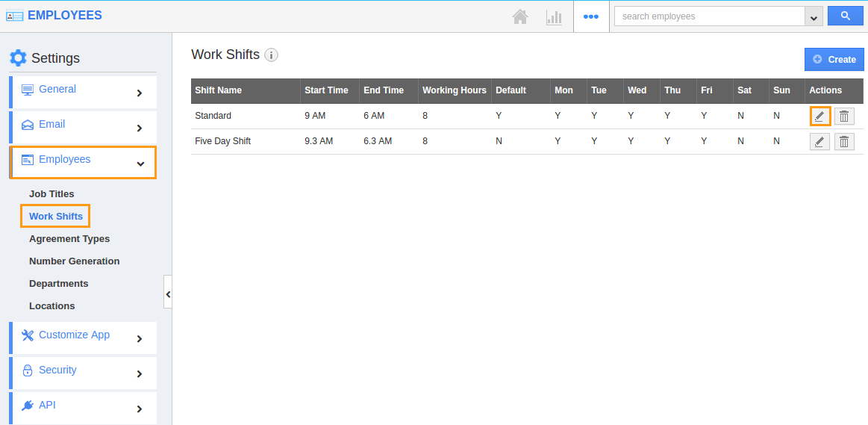Click the Create button

[x=834, y=59]
